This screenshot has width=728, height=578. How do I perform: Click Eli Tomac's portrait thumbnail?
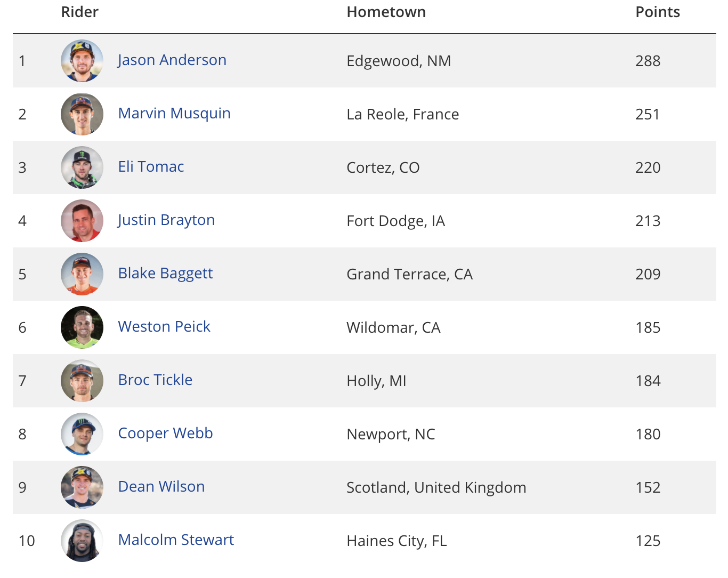coord(82,167)
